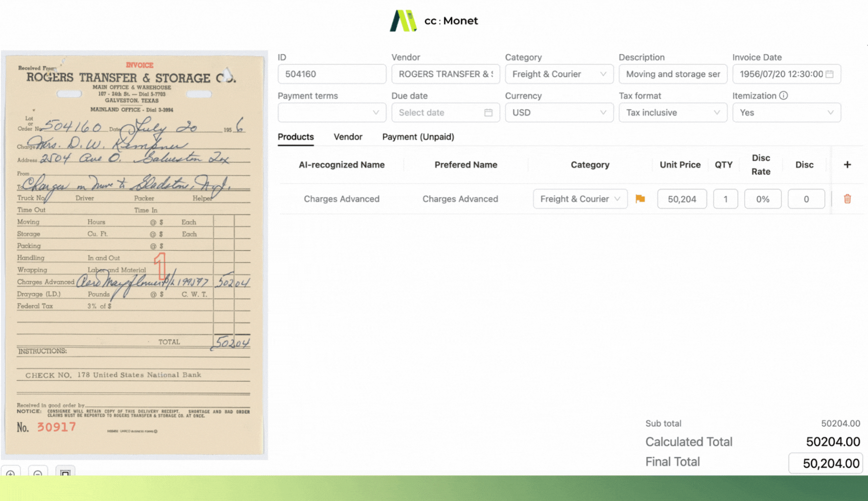Screen dimensions: 868x501
Task: Click the "AI-recognized Name" column header
Action: 341,165
